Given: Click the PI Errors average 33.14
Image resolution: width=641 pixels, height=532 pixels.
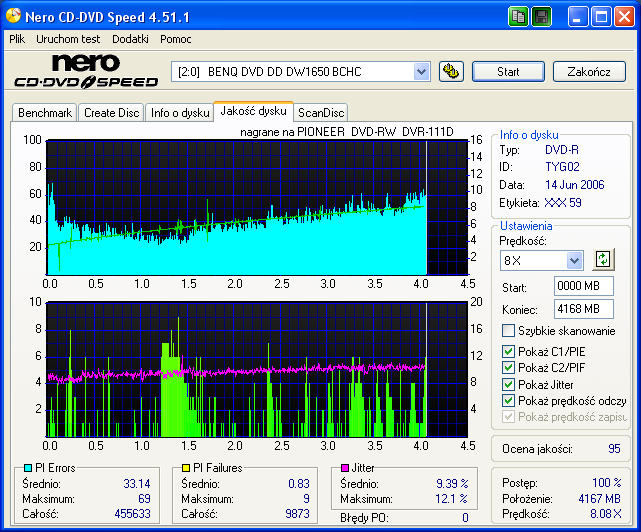Looking at the screenshot, I should click(137, 484).
